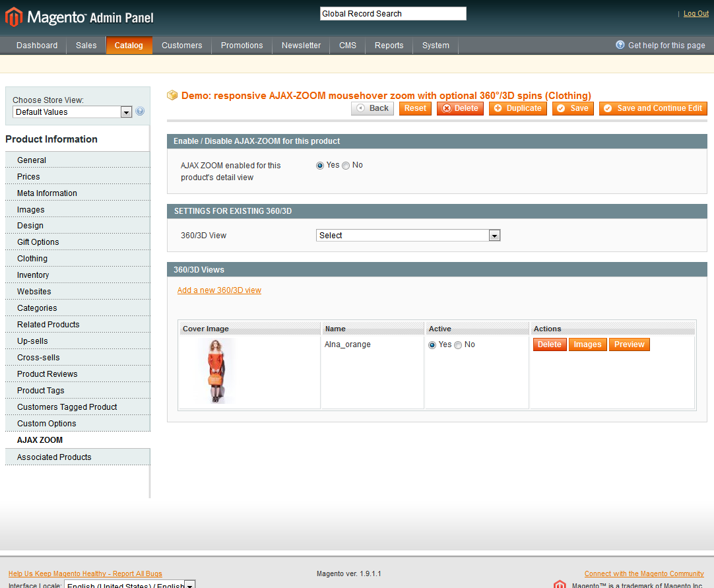
Task: Open the Cross-sells tab
Action: pos(77,358)
